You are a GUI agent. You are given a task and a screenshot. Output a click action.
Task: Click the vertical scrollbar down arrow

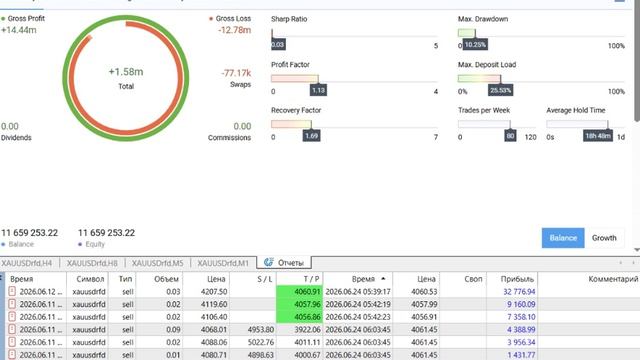tap(637, 249)
